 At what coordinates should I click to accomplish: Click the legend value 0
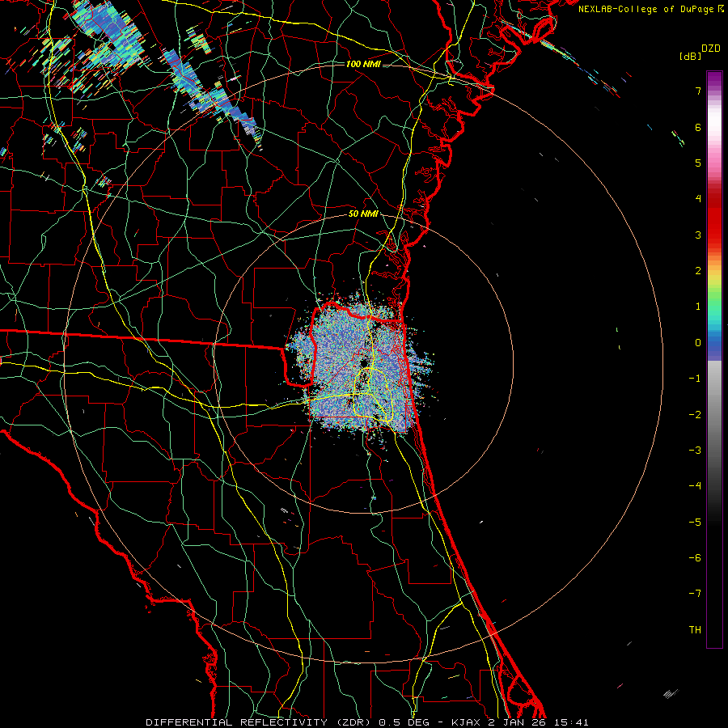[x=698, y=343]
